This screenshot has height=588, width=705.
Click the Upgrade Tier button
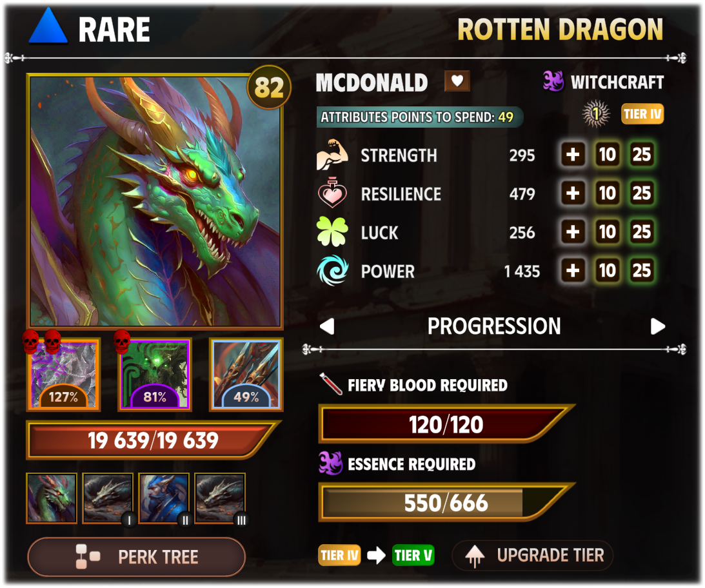[533, 556]
